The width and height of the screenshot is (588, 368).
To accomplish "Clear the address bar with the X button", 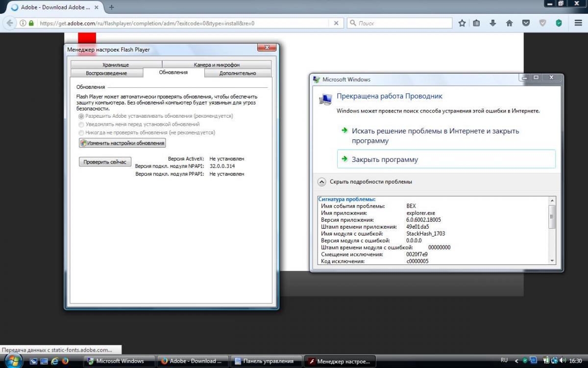I will pyautogui.click(x=336, y=23).
